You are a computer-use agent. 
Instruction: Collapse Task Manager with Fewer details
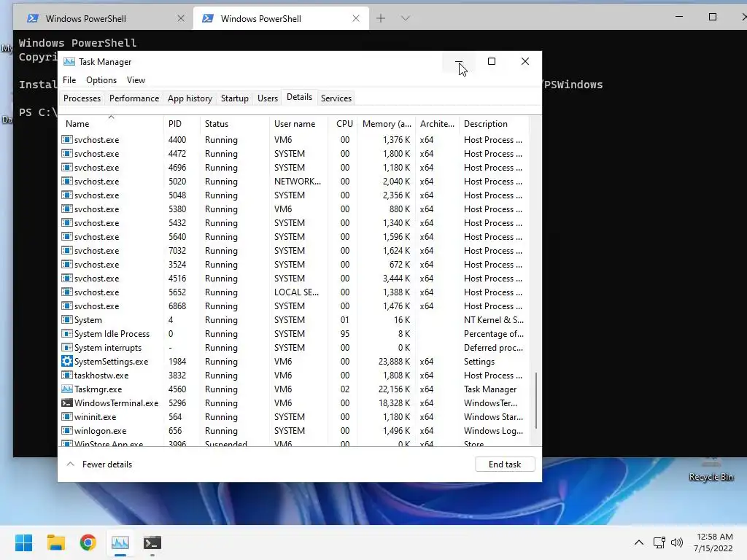point(99,464)
